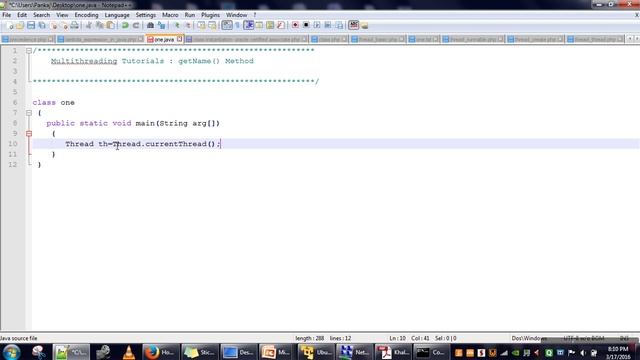Screen dimensions: 640x360
Task: Open the Settings menu
Action: (x=145, y=15)
